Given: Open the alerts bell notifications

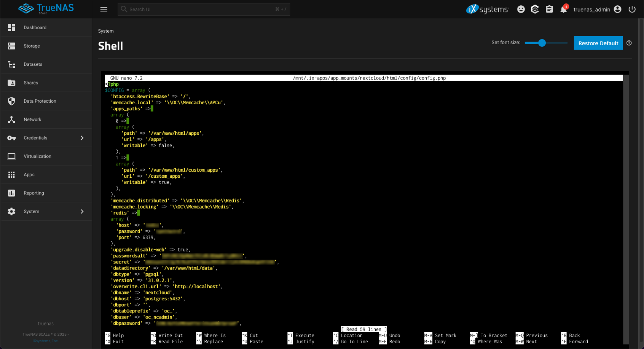Looking at the screenshot, I should click(x=563, y=9).
